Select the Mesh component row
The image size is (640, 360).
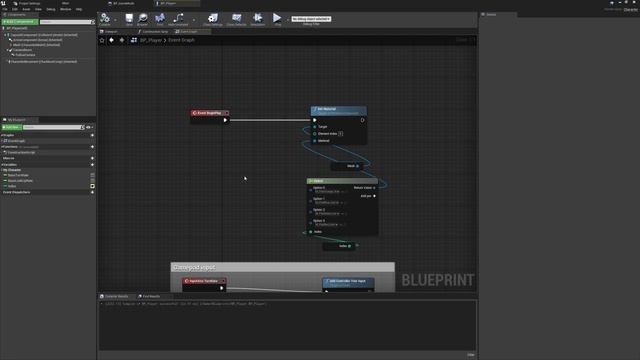(x=36, y=45)
